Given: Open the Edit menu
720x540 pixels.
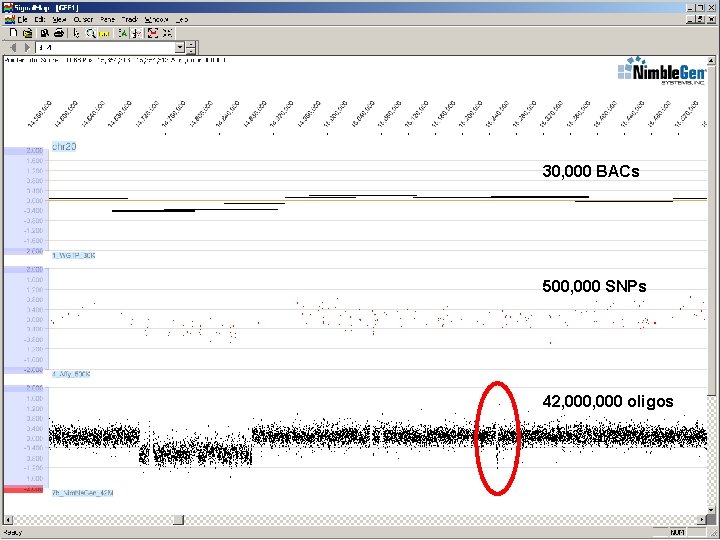Looking at the screenshot, I should pyautogui.click(x=40, y=20).
